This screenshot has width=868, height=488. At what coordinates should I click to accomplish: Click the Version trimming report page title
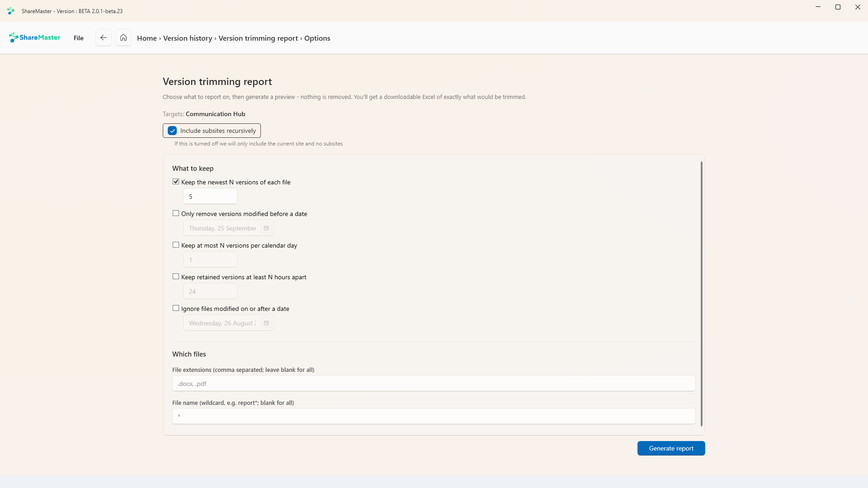(x=217, y=82)
